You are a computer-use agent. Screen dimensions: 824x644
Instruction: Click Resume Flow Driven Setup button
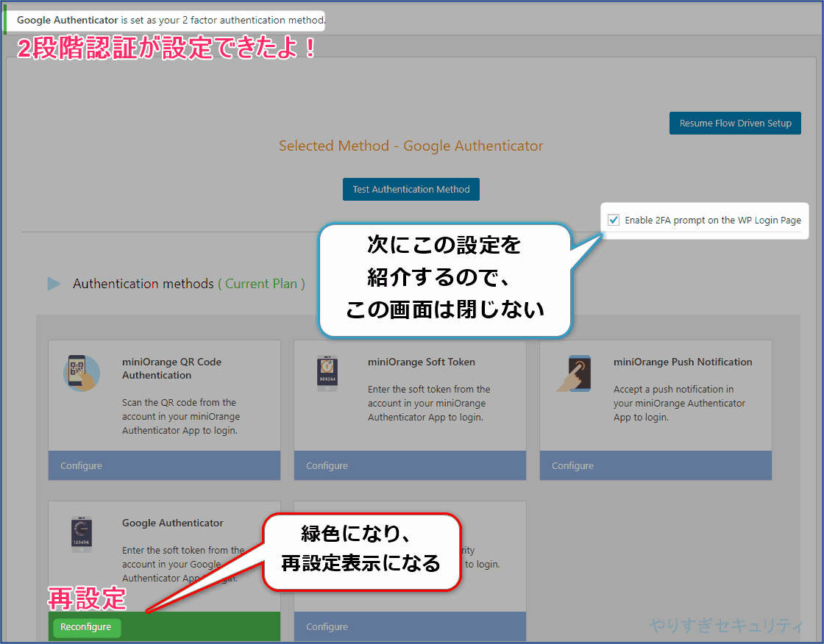(735, 123)
